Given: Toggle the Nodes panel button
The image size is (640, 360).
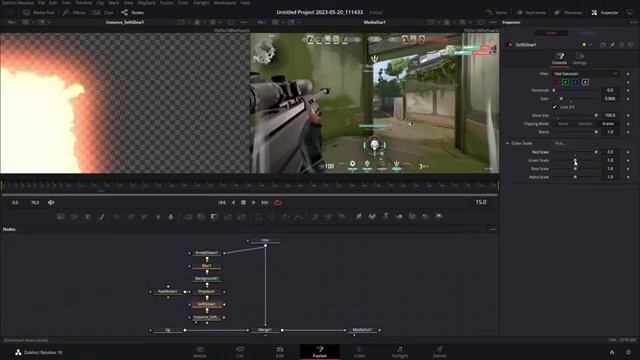Looking at the screenshot, I should pos(133,13).
